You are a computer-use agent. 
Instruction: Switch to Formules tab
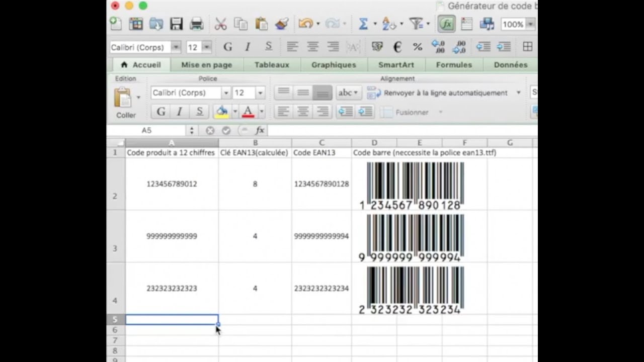pos(454,65)
